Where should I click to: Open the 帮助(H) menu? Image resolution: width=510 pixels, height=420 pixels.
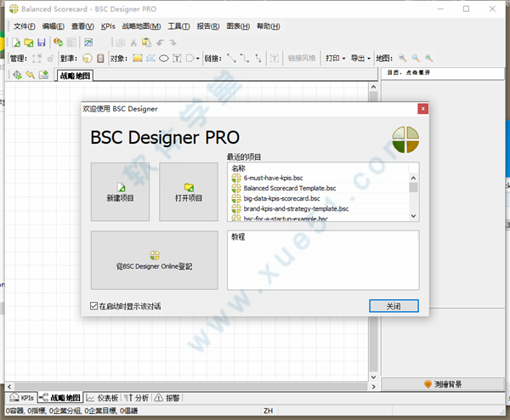[x=269, y=26]
